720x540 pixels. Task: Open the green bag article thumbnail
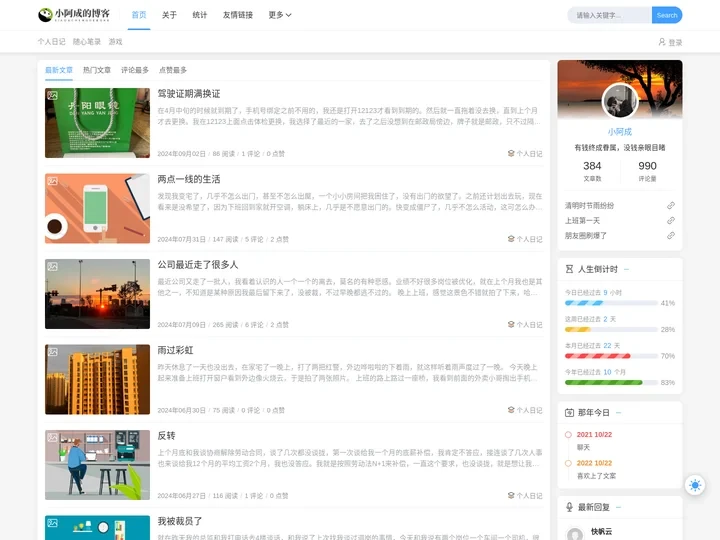(x=97, y=123)
